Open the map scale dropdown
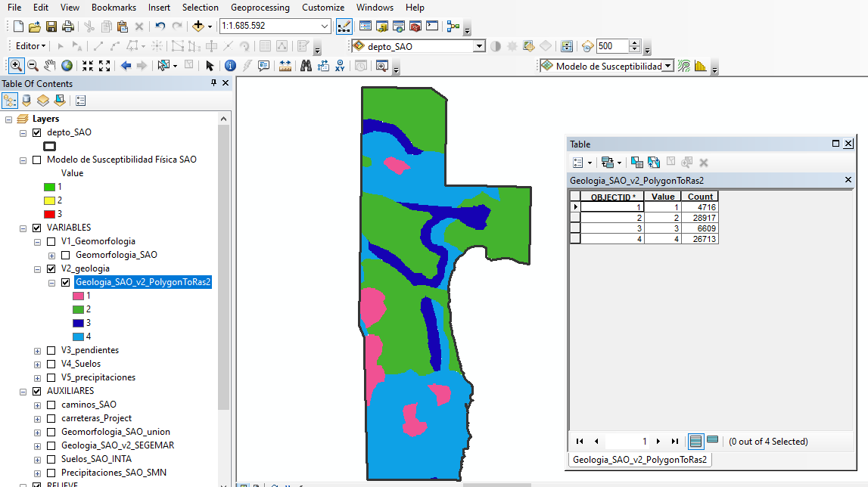Viewport: 868px width, 487px height. tap(325, 26)
